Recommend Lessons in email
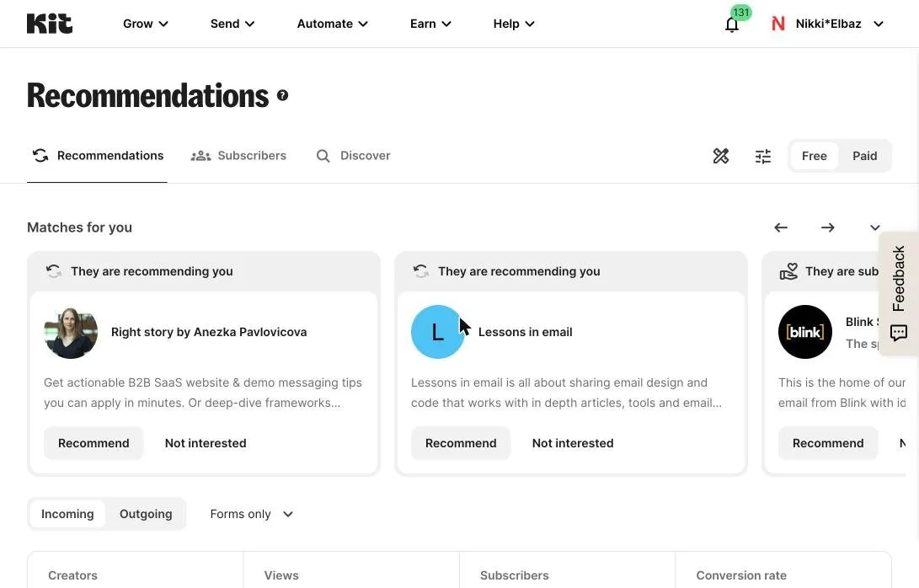The width and height of the screenshot is (919, 588). click(461, 443)
